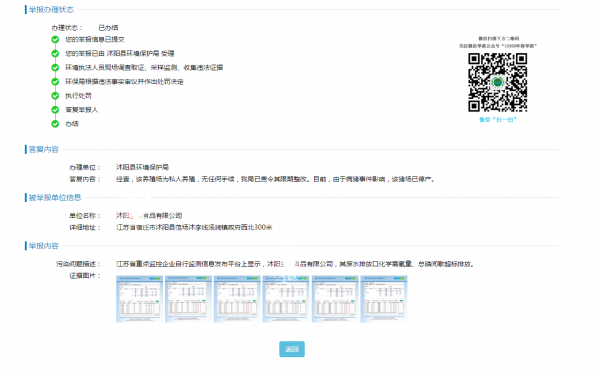600x375 pixels.
Task: Open the third evidence image thumbnail
Action: (237, 299)
